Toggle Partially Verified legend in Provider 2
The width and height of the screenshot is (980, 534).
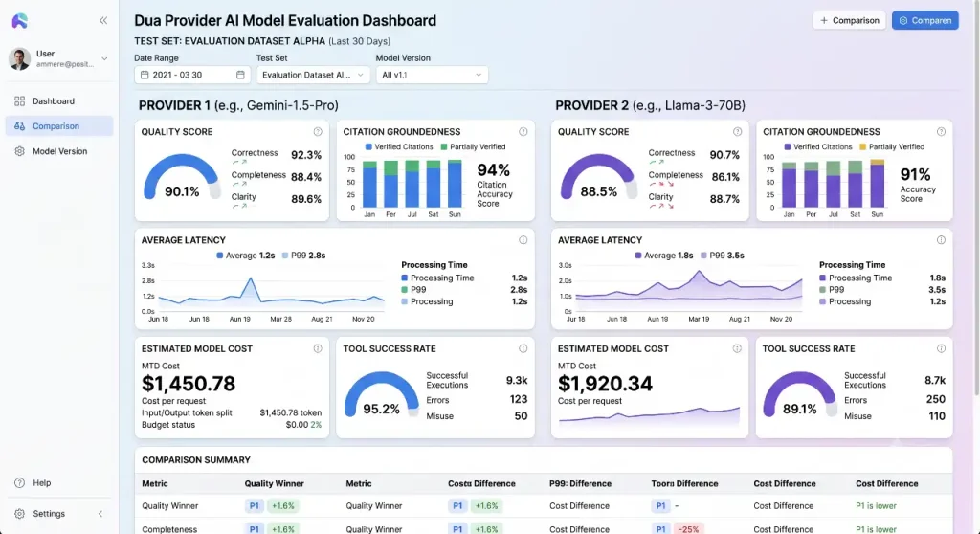(x=892, y=147)
